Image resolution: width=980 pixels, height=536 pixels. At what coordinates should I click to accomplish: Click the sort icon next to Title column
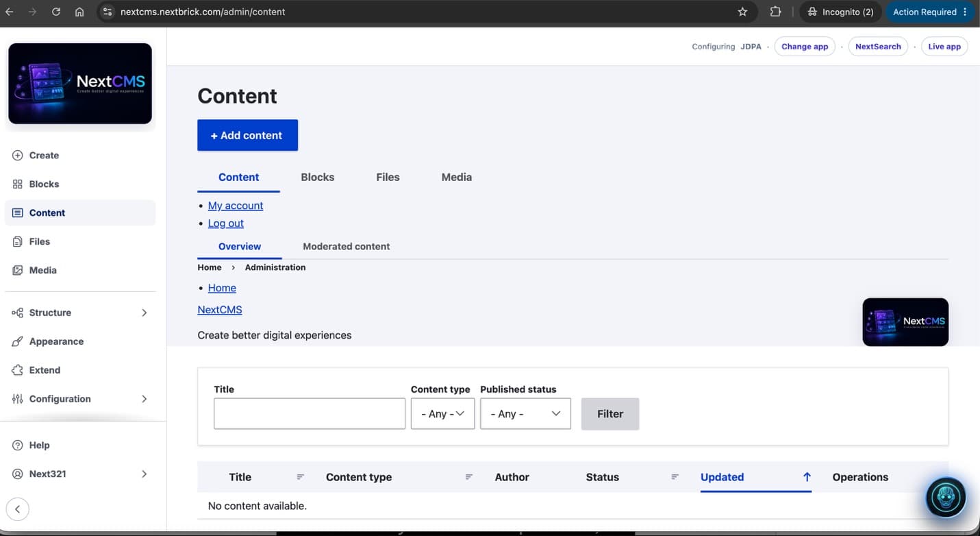[300, 477]
